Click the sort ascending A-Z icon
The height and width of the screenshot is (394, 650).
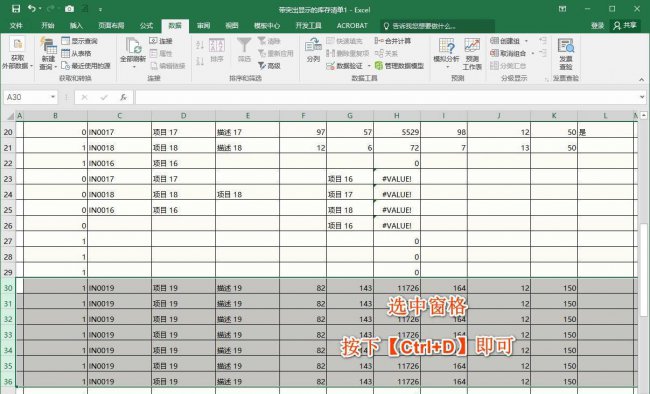(x=200, y=45)
